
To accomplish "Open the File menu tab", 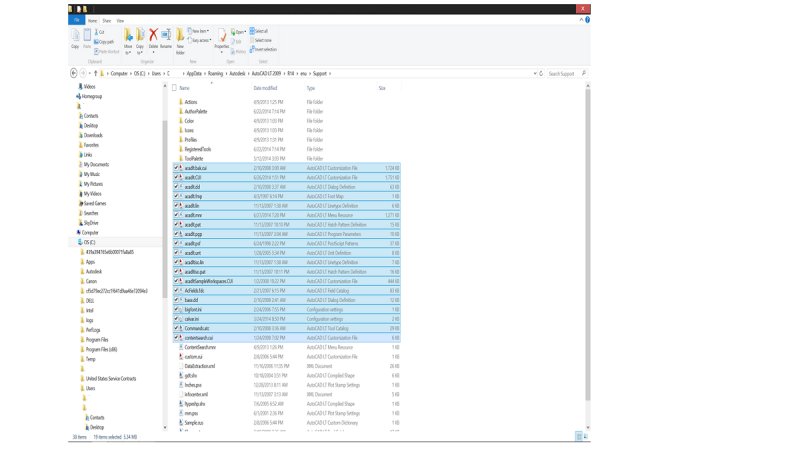I will [x=77, y=19].
